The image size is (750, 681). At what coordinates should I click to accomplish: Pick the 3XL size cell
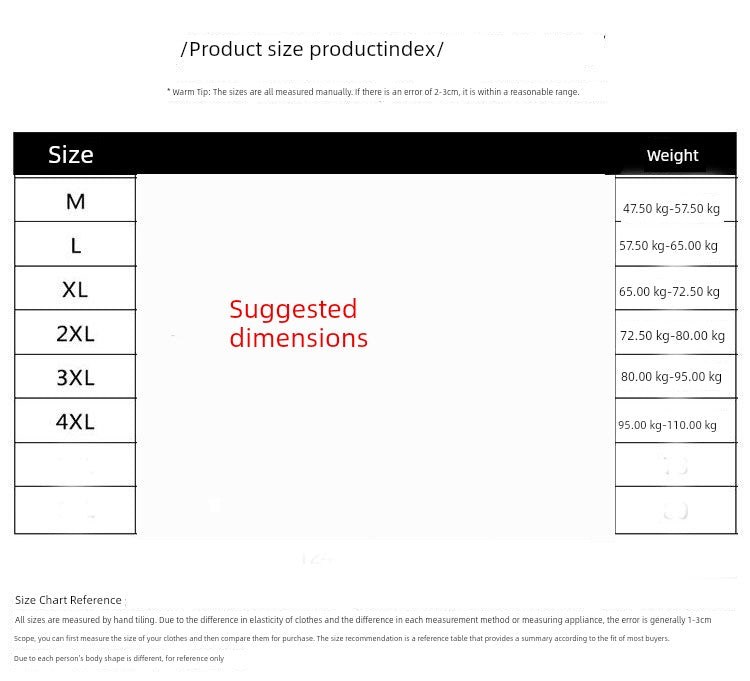click(75, 378)
